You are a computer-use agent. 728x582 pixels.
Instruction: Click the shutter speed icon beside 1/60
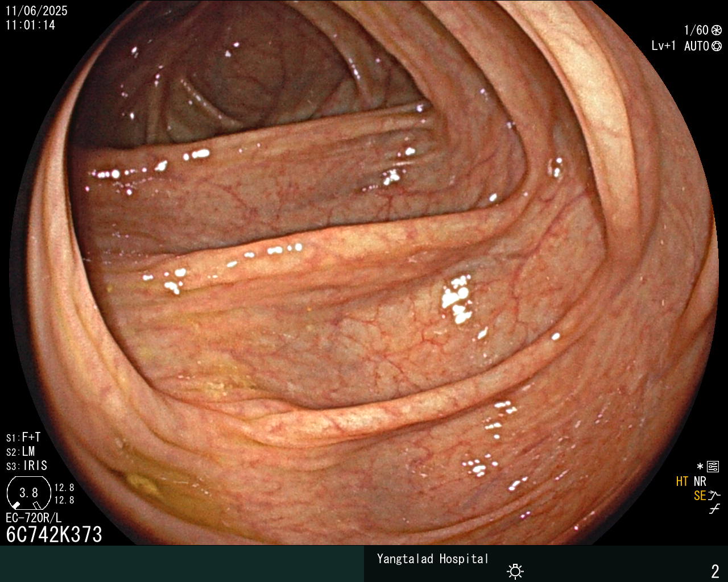point(717,30)
